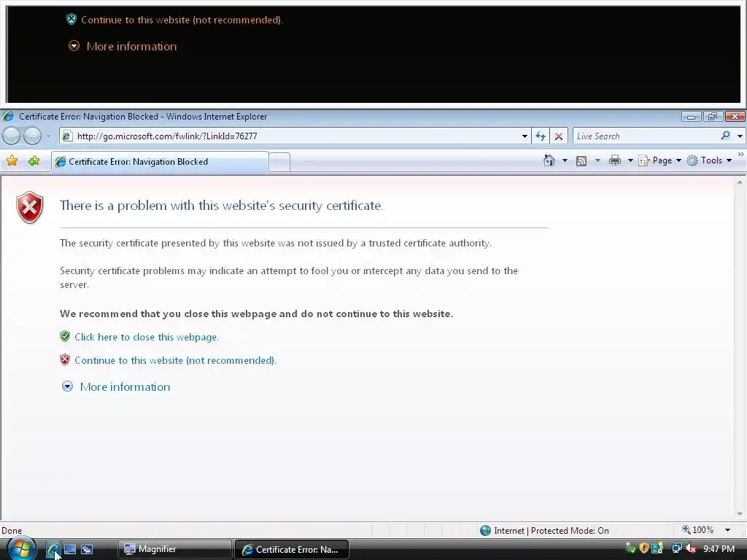Expand the Feeds dropdown arrow
The image size is (747, 560).
pyautogui.click(x=598, y=160)
